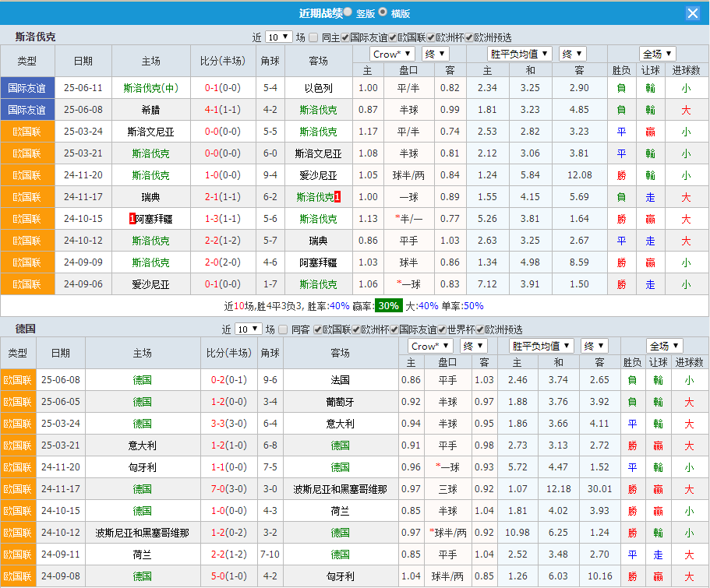Uncheck the 世界杯 checkbox under 德国
Viewport: 710px width, 588px height.
(x=442, y=329)
